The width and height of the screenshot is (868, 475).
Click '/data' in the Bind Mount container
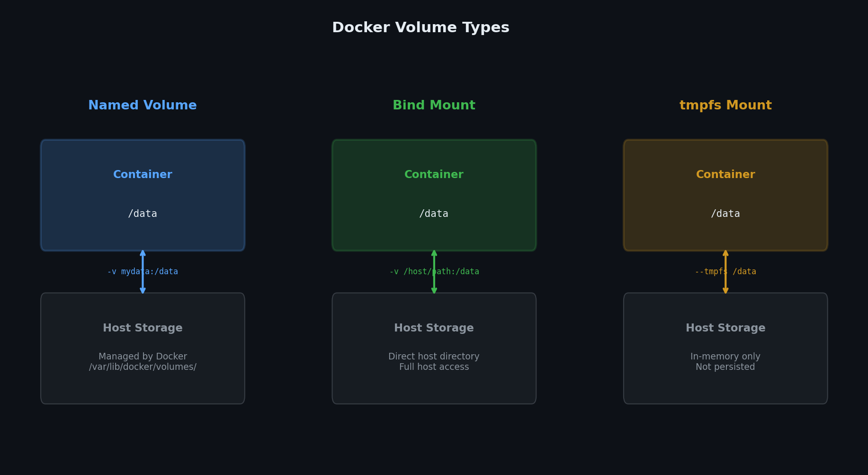(x=434, y=214)
